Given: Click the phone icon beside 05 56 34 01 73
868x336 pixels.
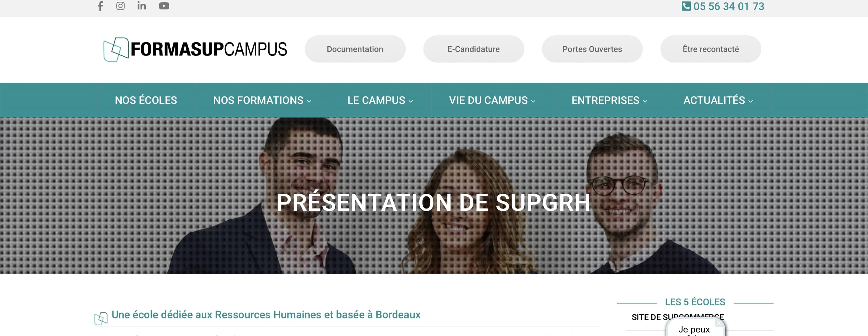Looking at the screenshot, I should (x=686, y=6).
